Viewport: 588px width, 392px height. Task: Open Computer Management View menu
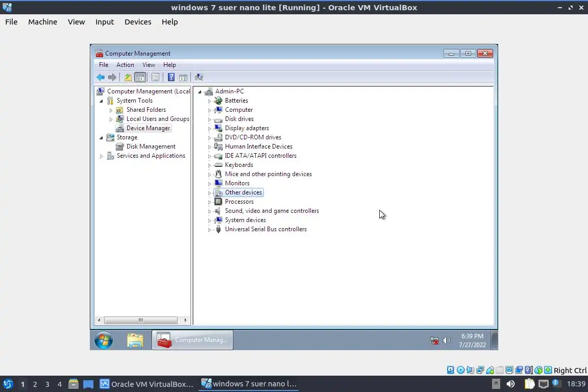pos(149,65)
